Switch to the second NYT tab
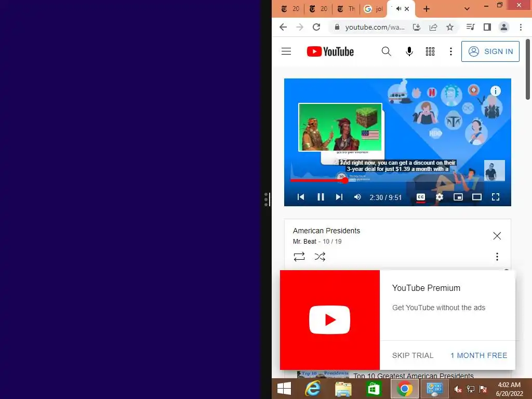The width and height of the screenshot is (532, 399). [x=318, y=9]
